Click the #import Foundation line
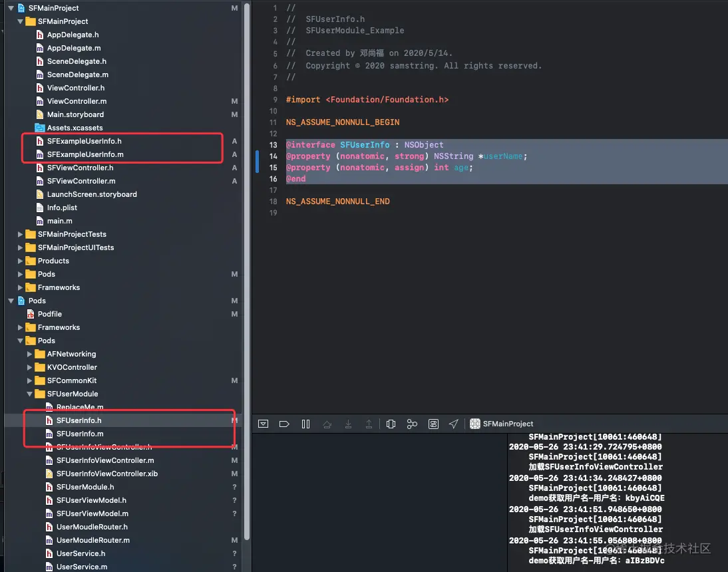Viewport: 728px width, 572px height. point(367,100)
